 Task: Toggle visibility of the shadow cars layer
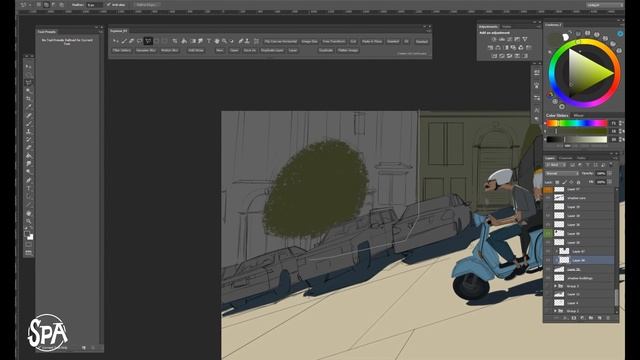(548, 198)
